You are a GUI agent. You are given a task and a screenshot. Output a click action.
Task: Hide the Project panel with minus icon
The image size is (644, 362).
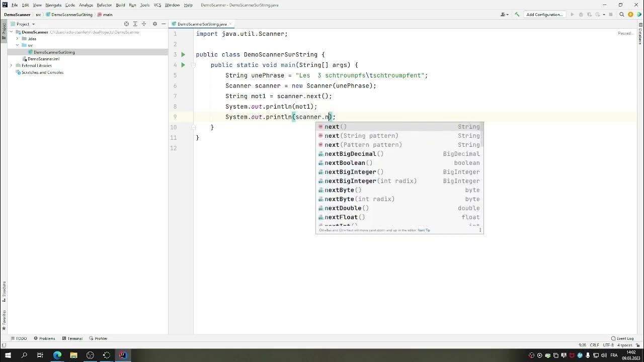[164, 24]
